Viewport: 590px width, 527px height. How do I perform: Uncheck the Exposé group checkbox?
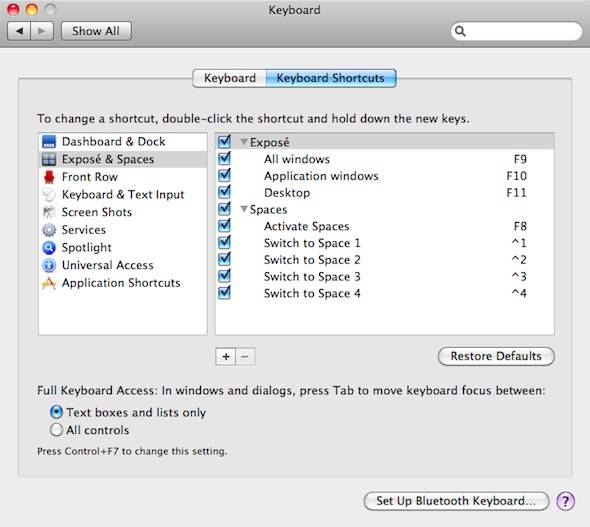tap(224, 141)
